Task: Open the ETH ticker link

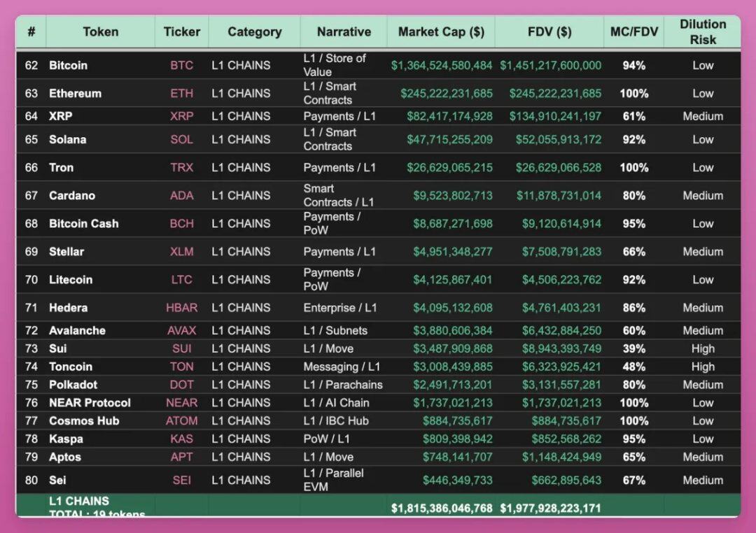Action: [x=181, y=93]
